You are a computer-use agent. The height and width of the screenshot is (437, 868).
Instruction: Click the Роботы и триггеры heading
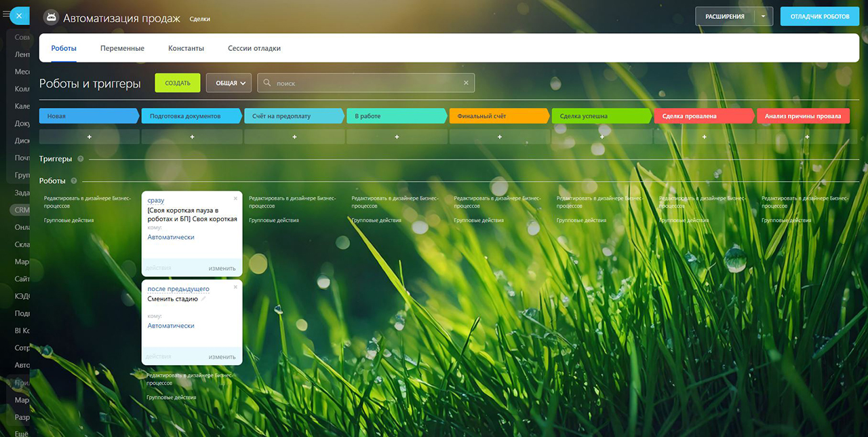pos(90,83)
